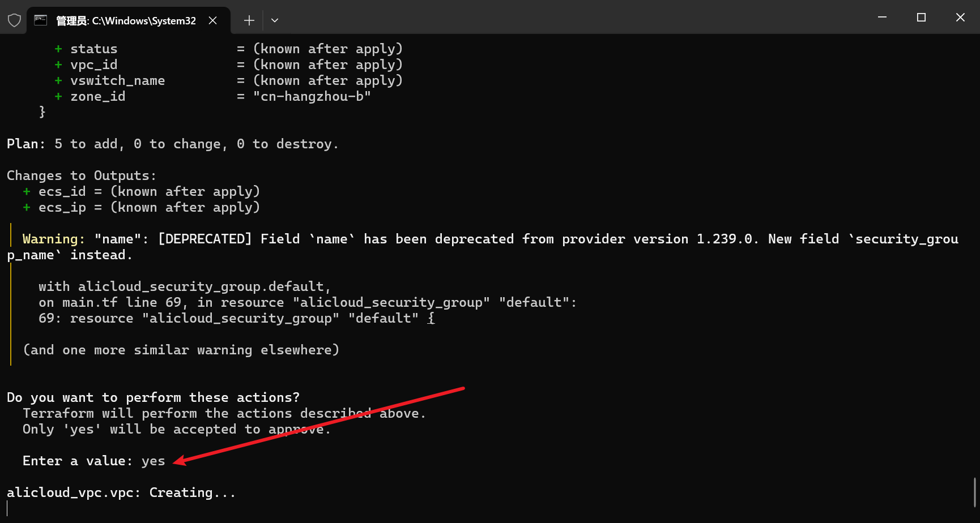This screenshot has width=980, height=523.
Task: Select the 管理员: C:\Windows\System32 tab
Action: [126, 21]
